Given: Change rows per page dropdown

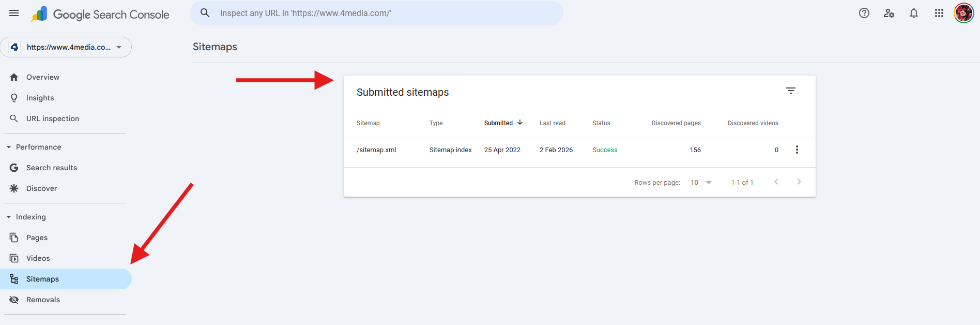Looking at the screenshot, I should point(701,182).
